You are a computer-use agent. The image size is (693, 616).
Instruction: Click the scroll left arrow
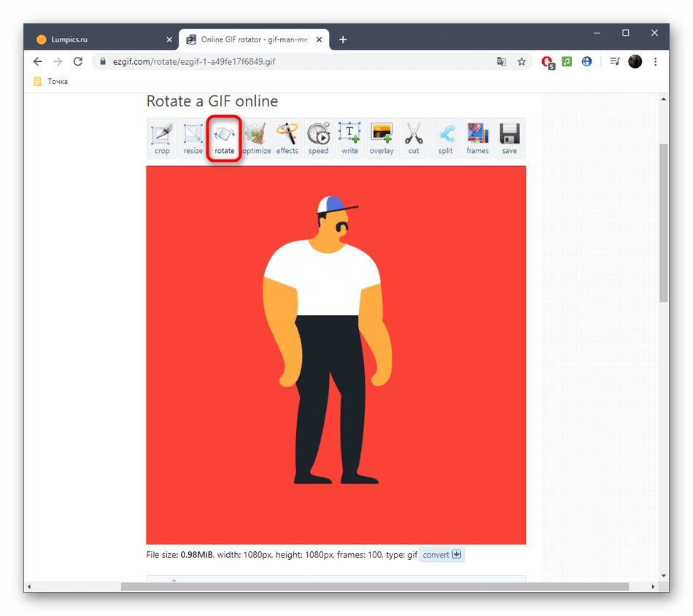29,586
